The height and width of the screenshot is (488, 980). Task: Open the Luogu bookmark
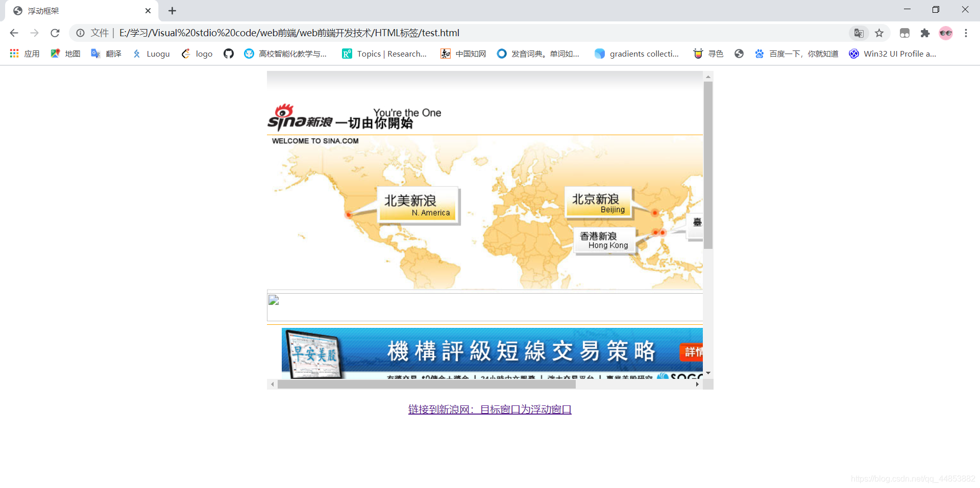click(151, 54)
